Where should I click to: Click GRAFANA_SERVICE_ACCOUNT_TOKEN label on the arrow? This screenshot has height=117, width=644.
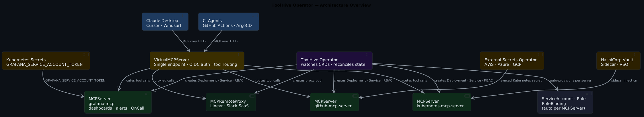(x=75, y=80)
